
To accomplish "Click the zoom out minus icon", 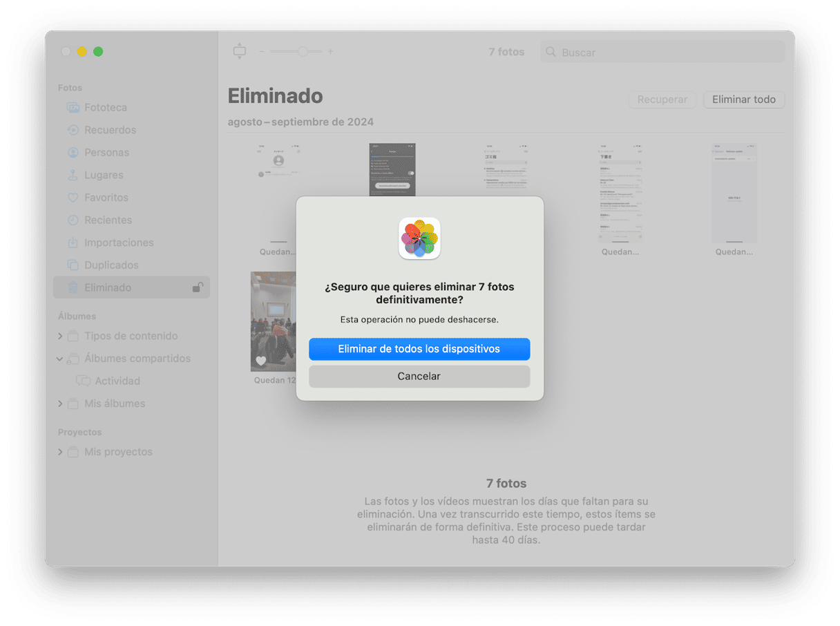I will pyautogui.click(x=262, y=52).
